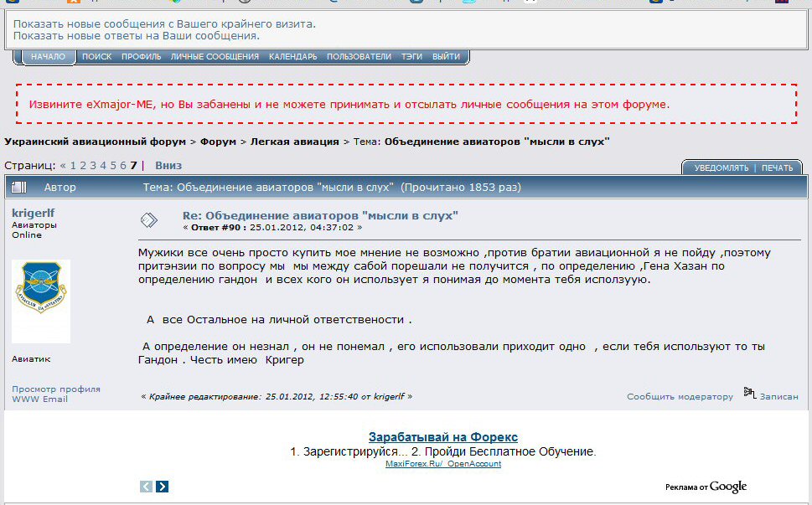Open the НАЧАЛО menu tab

point(48,57)
